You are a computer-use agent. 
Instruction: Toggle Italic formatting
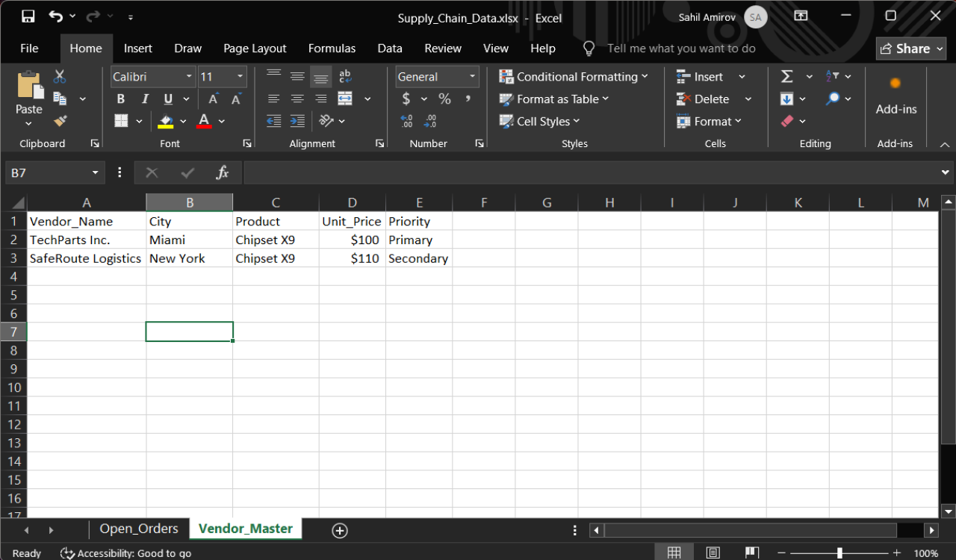pyautogui.click(x=145, y=99)
